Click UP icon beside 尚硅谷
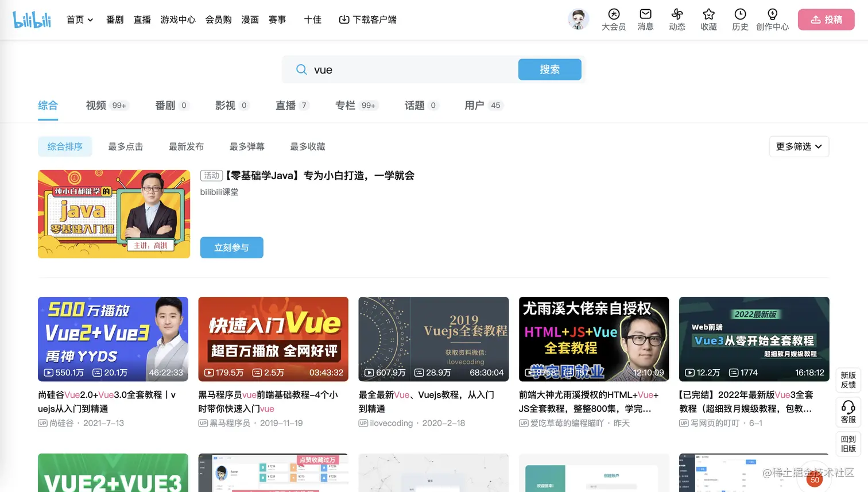The height and width of the screenshot is (492, 868). (42, 423)
